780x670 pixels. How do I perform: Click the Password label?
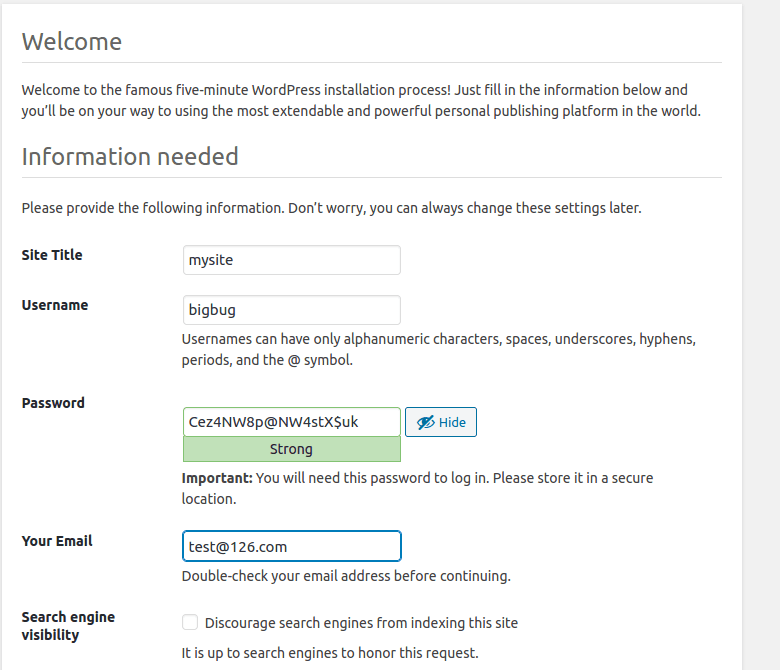click(x=53, y=403)
